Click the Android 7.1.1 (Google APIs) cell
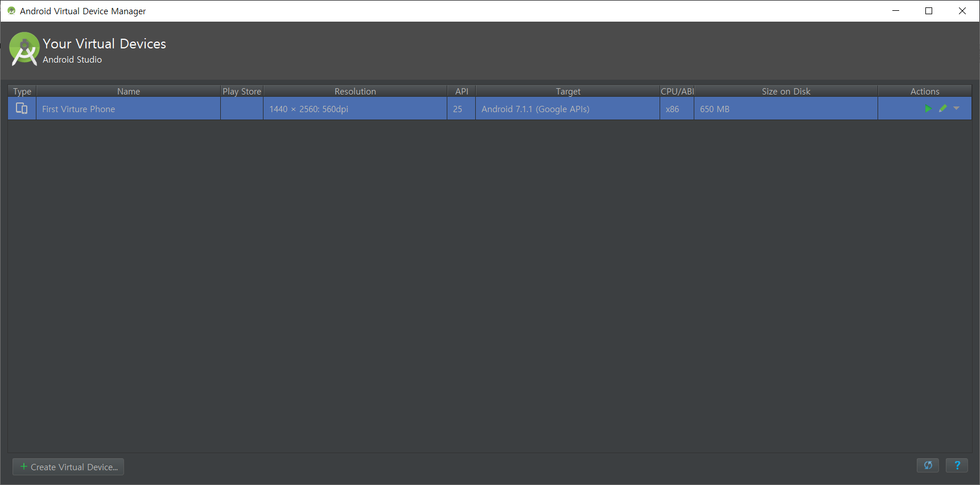 point(568,109)
